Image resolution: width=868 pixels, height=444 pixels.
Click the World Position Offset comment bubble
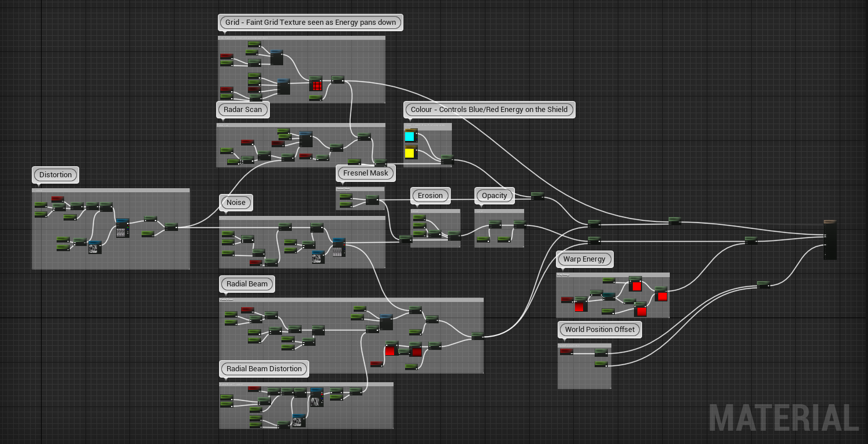[x=600, y=330]
